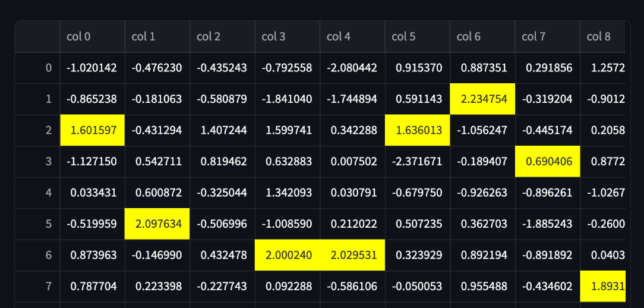Click the col 6 column header
The height and width of the screenshot is (308, 644).
482,37
